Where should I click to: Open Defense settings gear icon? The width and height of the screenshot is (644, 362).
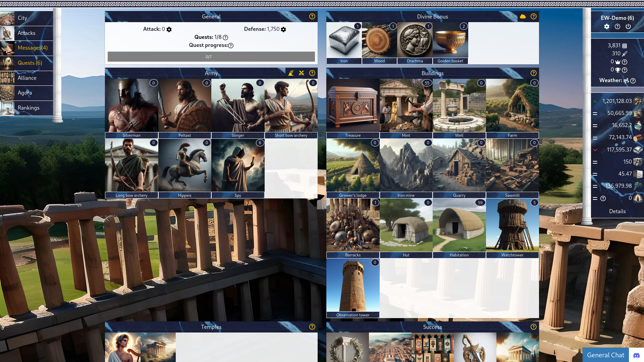click(x=283, y=29)
